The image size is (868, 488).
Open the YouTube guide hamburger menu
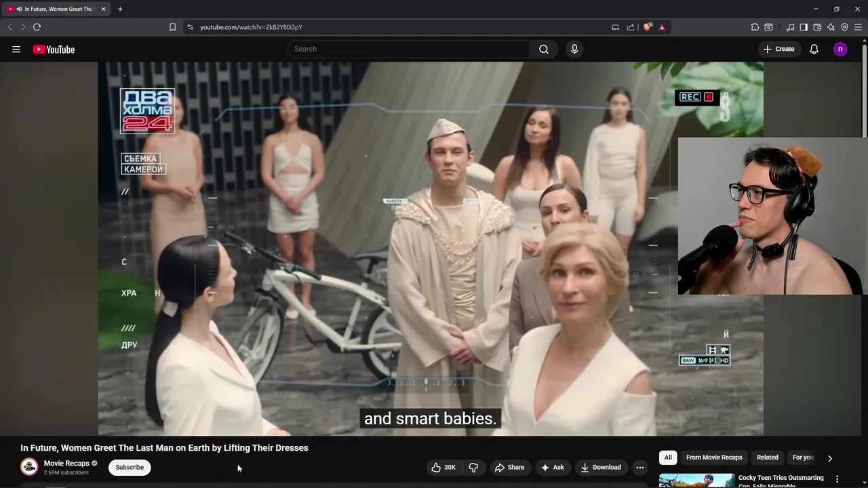coord(16,49)
